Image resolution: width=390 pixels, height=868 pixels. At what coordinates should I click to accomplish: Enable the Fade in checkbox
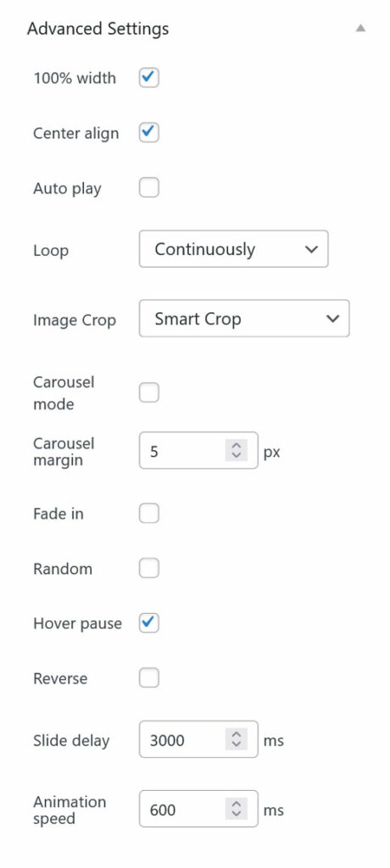click(149, 513)
